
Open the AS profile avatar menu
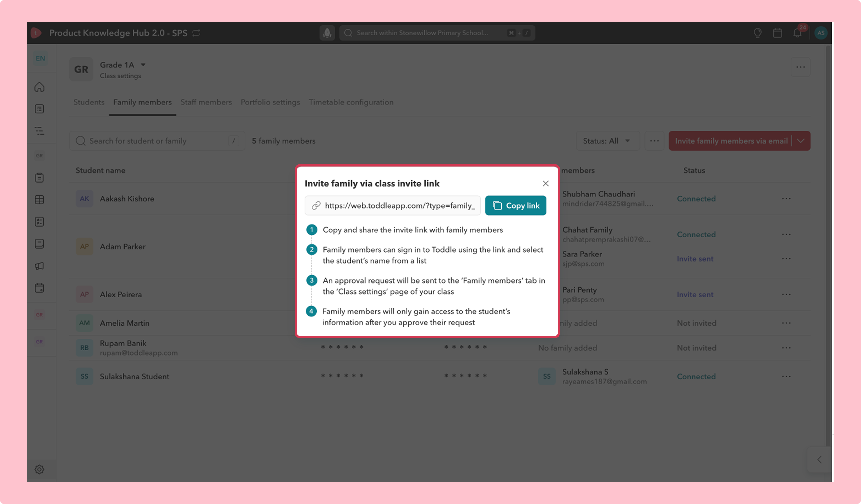point(821,33)
